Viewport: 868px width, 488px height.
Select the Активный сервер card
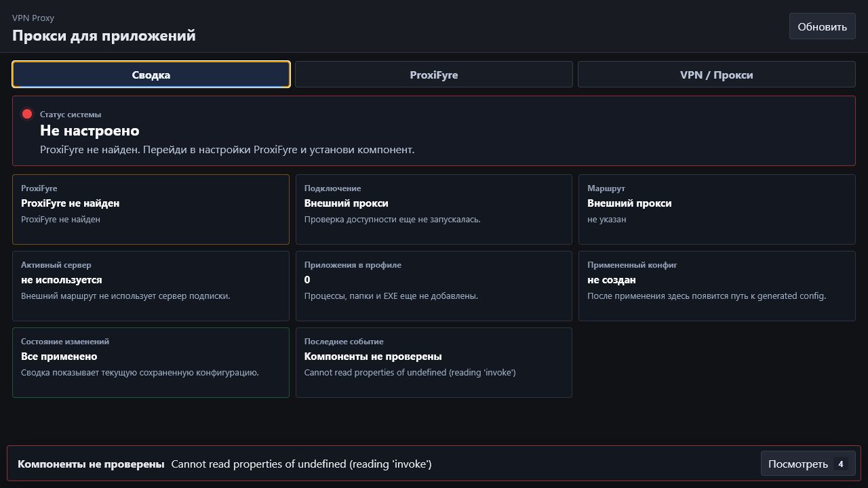pos(151,286)
